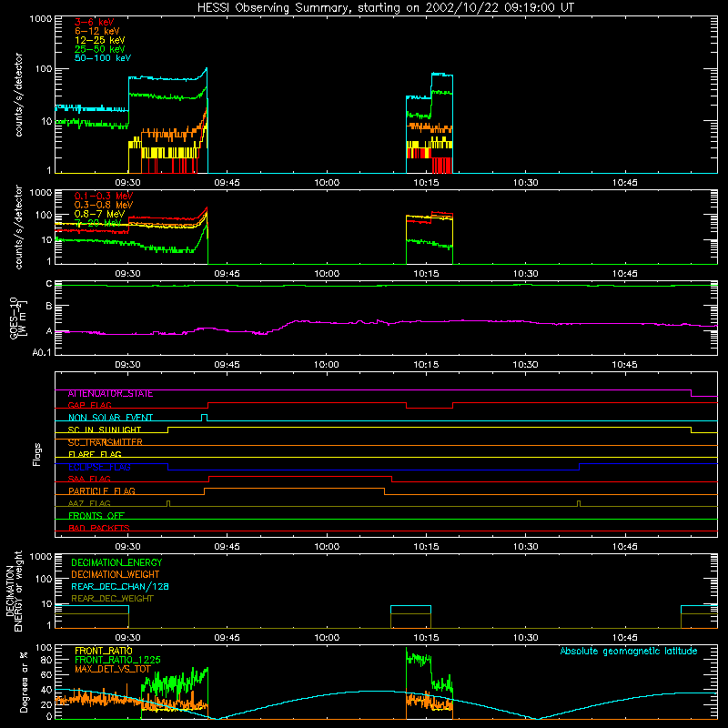Select the AAZ_FLAG label

[89, 503]
